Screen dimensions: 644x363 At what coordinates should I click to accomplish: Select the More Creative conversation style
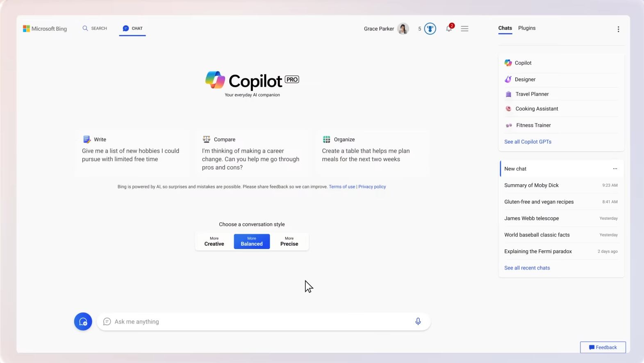(x=214, y=242)
